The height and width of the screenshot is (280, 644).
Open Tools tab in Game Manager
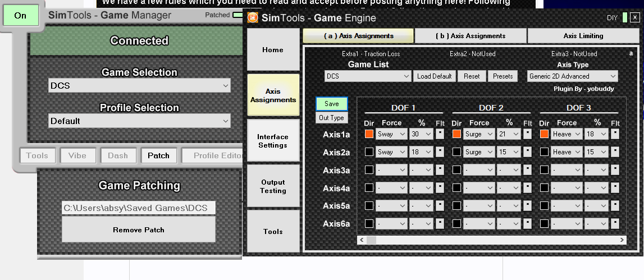[37, 155]
